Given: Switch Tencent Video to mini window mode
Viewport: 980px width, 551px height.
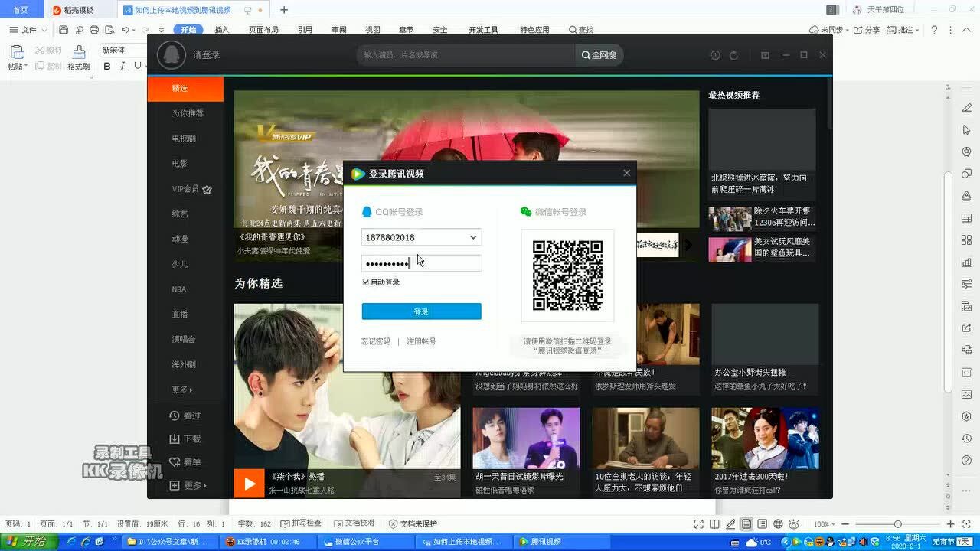Looking at the screenshot, I should [765, 55].
